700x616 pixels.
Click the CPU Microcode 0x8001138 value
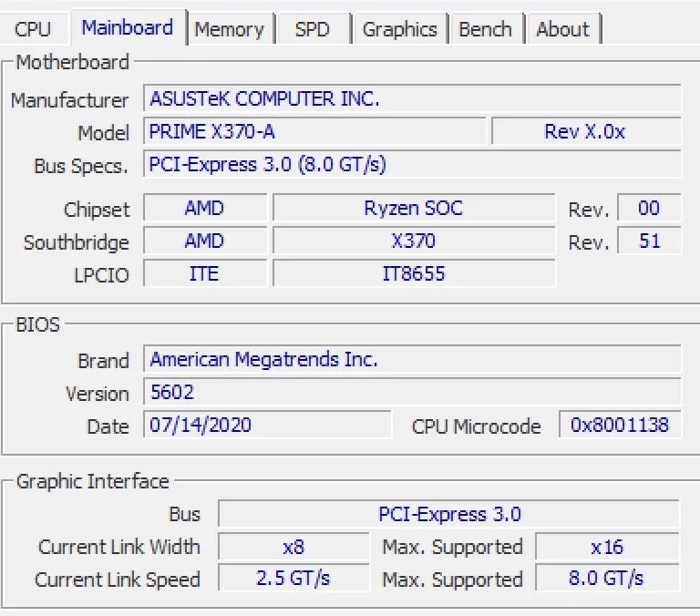coord(620,425)
